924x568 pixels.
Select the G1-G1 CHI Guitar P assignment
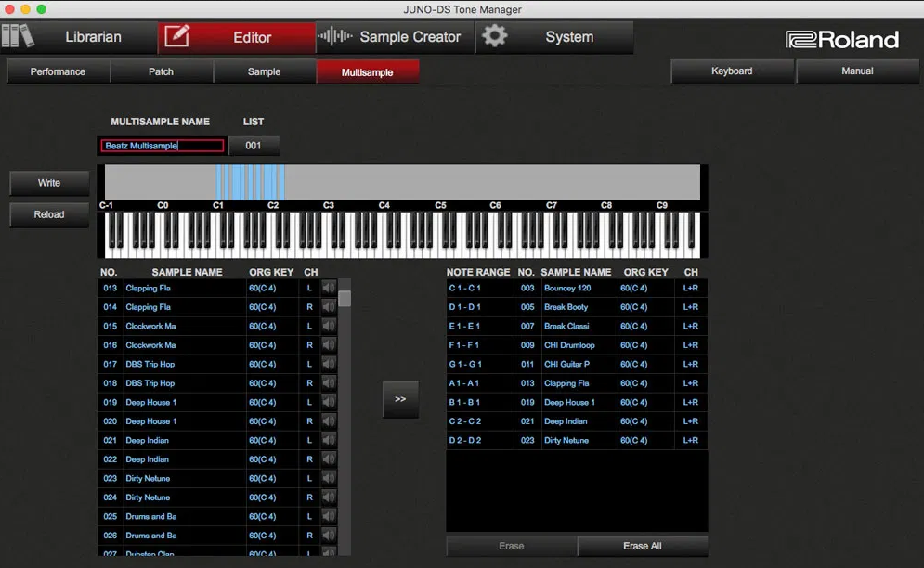[x=577, y=364]
